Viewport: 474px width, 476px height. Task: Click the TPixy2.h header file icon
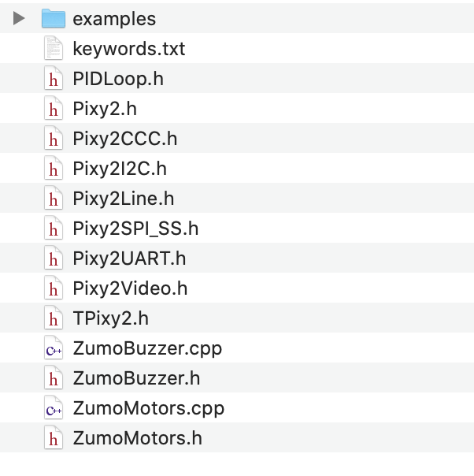click(53, 318)
